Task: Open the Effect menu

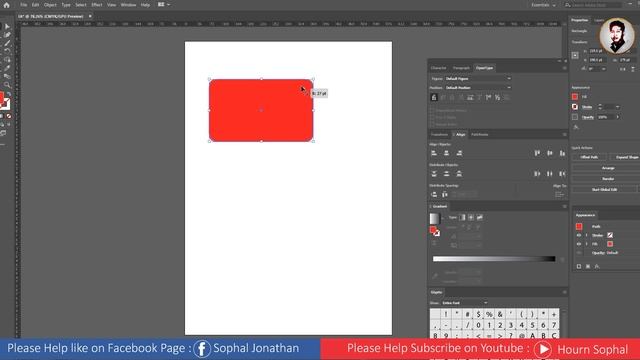Action: click(97, 5)
